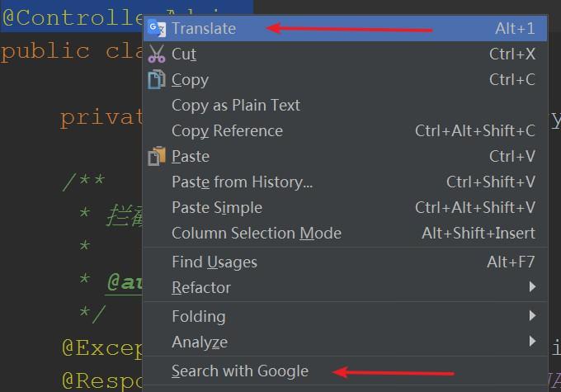Image resolution: width=561 pixels, height=392 pixels.
Task: Click the Google Translate icon
Action: pos(156,29)
